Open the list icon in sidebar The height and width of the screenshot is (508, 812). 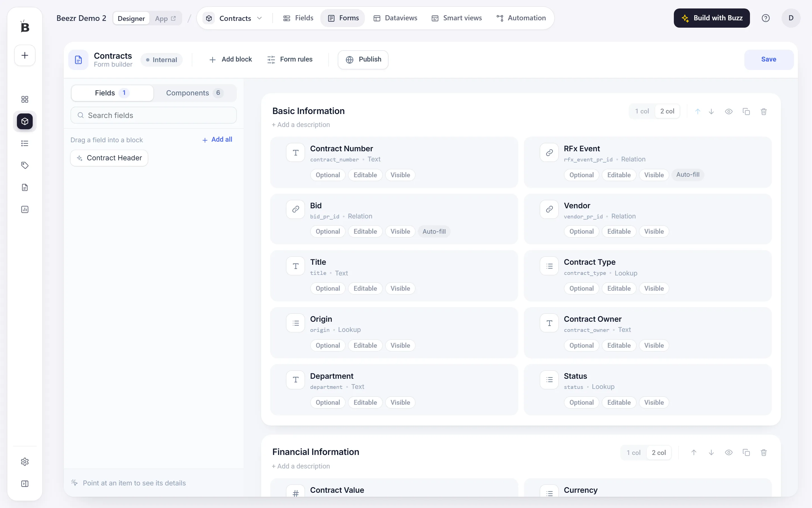(25, 143)
